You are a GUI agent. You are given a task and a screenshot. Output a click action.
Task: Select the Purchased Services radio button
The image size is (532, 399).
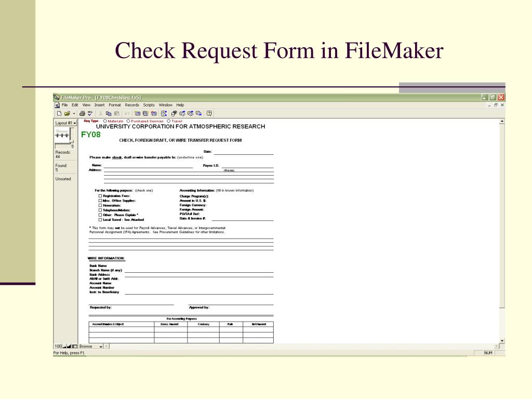pos(128,121)
